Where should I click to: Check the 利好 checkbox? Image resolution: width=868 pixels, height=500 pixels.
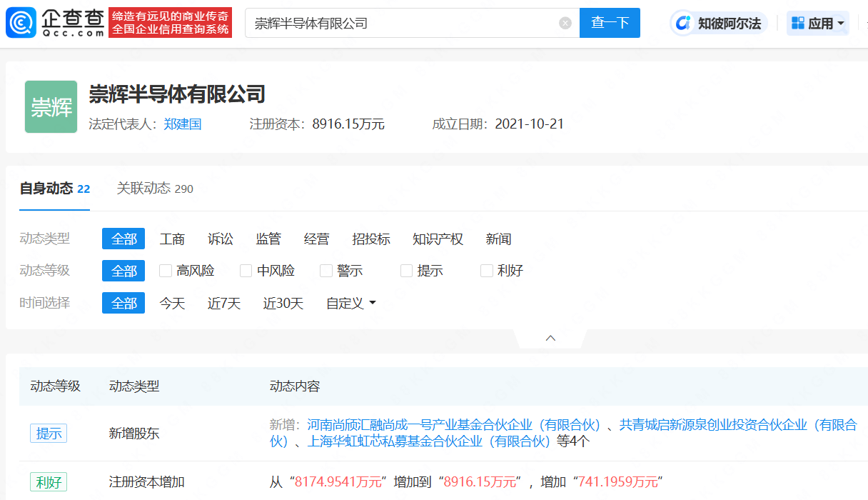pos(487,271)
